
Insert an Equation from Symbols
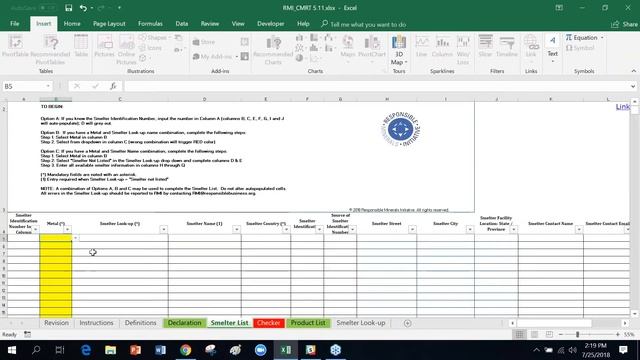584,38
